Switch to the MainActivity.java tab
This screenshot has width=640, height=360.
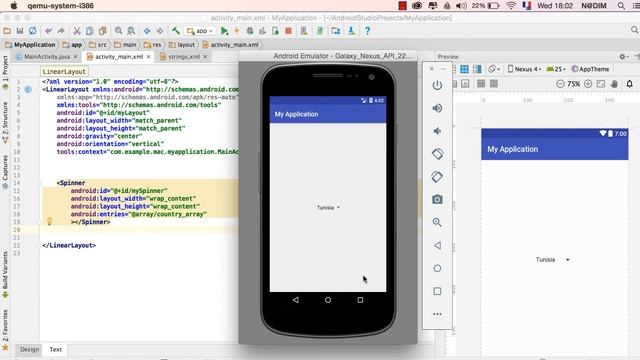[x=47, y=57]
